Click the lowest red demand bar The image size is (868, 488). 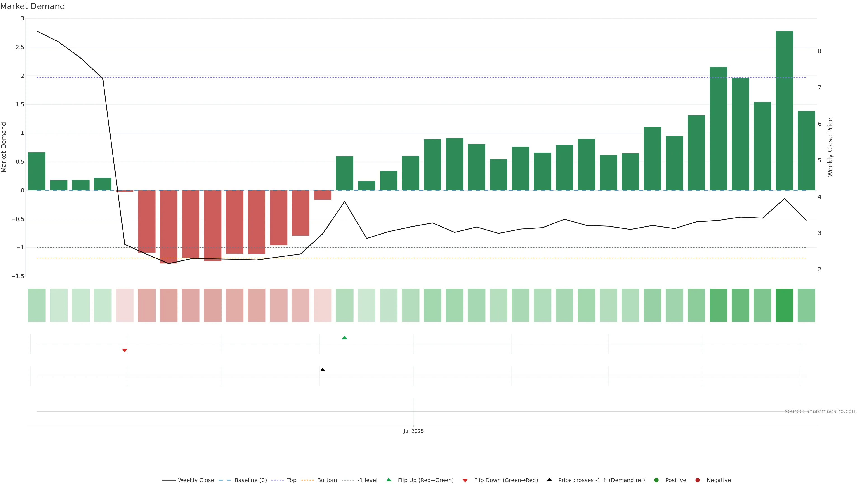point(168,226)
